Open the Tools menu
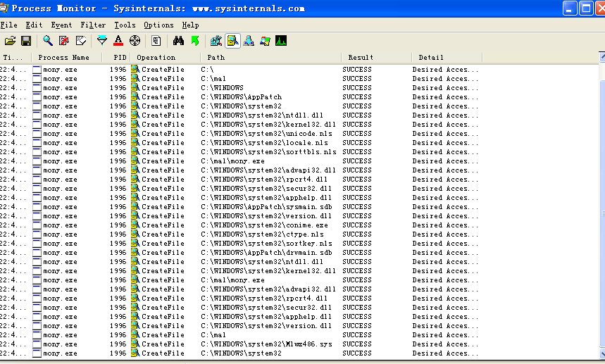Viewport: 605px width, 364px height. click(x=125, y=25)
